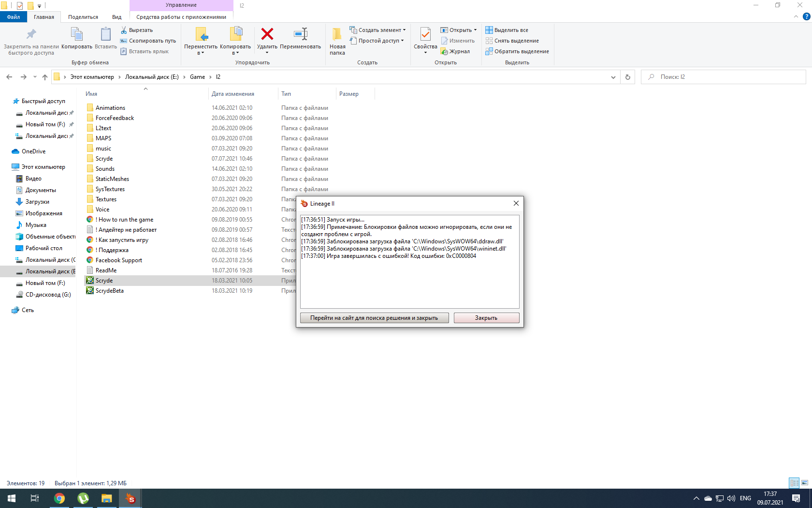Click the New folder (Новая папка) icon
812x508 pixels.
coord(337,34)
